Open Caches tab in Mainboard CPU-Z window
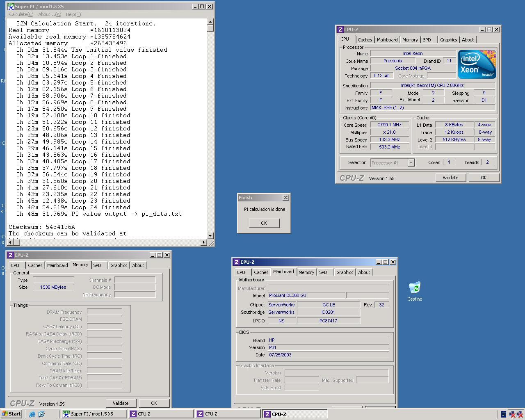 tap(261, 272)
